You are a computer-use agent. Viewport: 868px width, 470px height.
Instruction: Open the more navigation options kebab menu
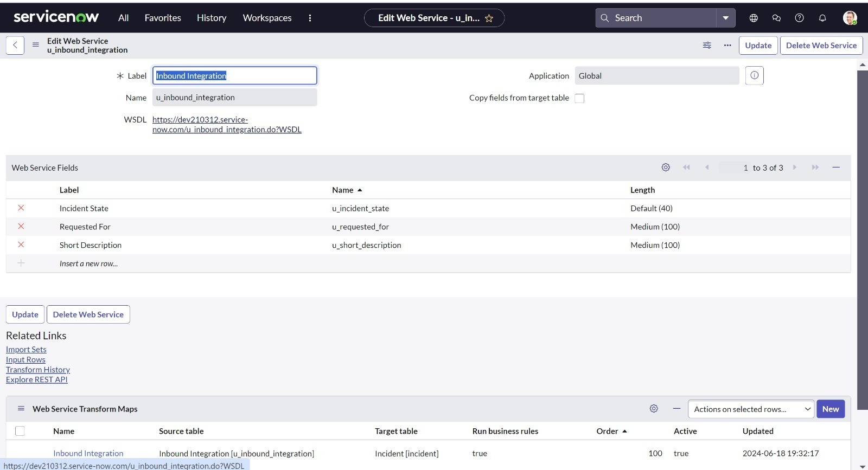coord(310,18)
